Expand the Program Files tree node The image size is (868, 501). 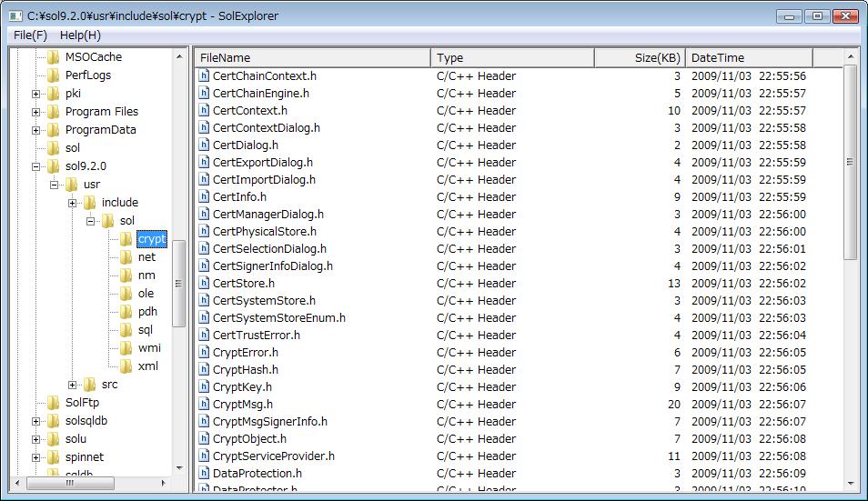tap(36, 112)
